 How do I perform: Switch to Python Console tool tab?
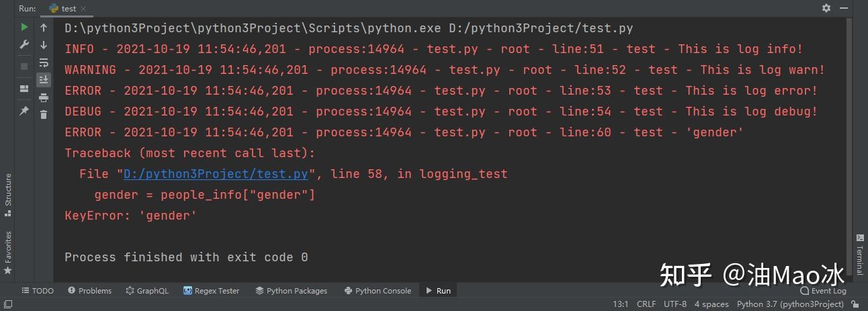click(x=378, y=291)
